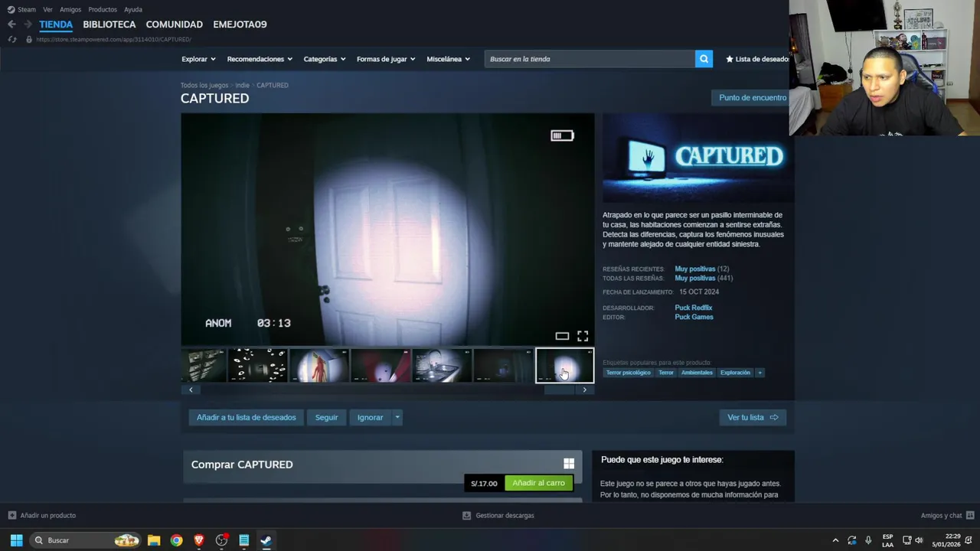The image size is (980, 551).
Task: Click the plus button after tags
Action: [x=759, y=373]
